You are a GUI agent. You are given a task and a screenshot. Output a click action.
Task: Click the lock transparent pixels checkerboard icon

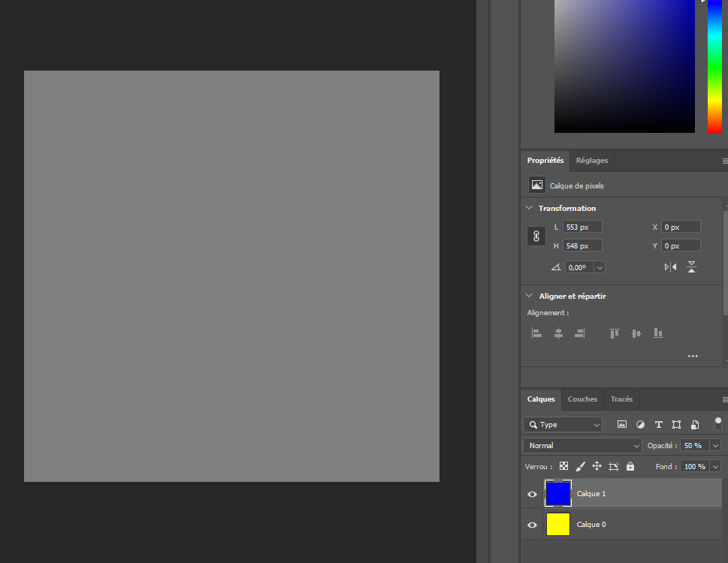tap(563, 466)
